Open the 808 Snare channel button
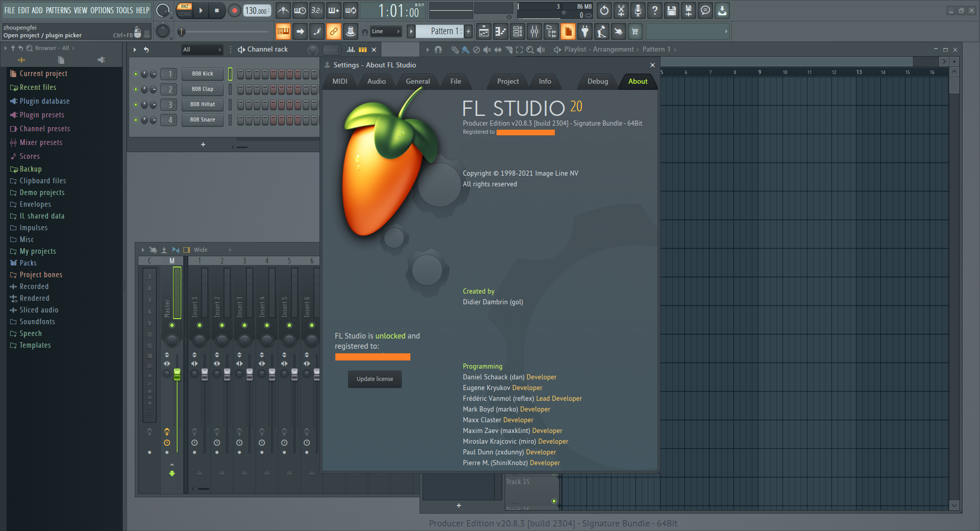The image size is (980, 531). (203, 120)
